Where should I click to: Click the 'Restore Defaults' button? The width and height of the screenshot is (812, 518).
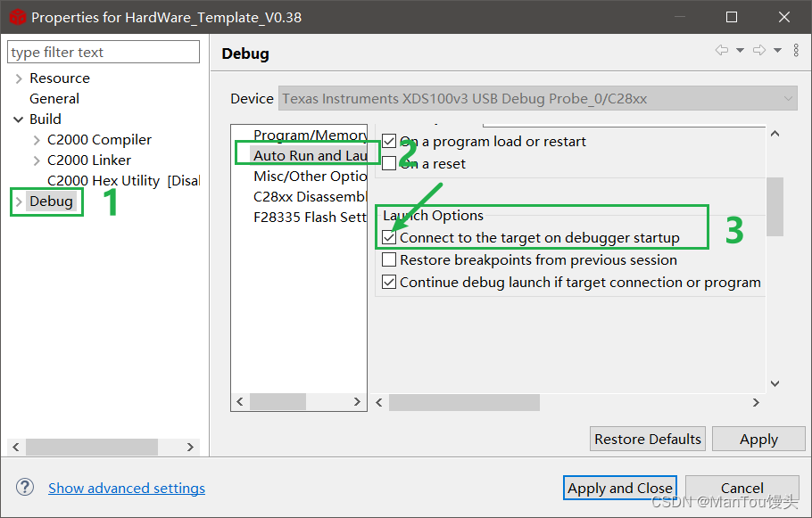click(647, 439)
